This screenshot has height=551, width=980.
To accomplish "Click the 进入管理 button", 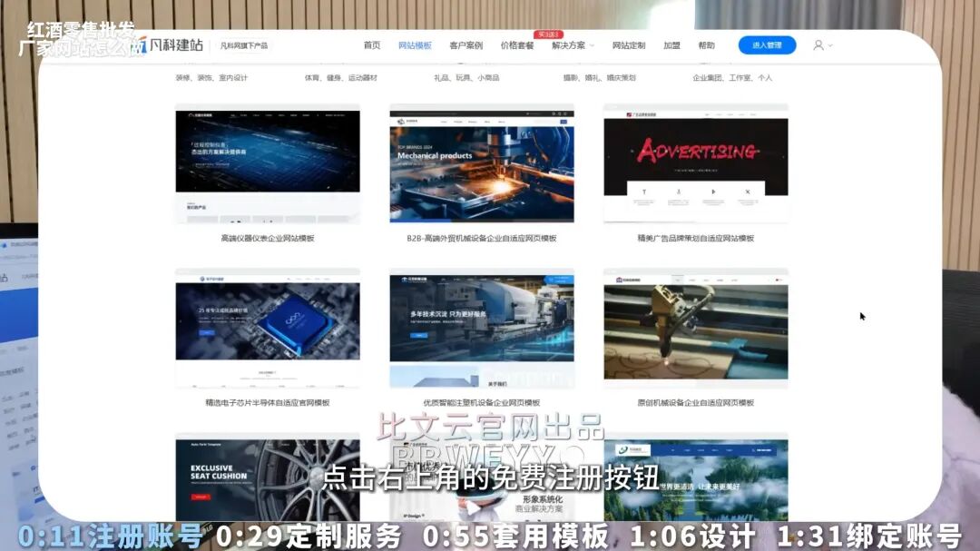I will coord(767,45).
